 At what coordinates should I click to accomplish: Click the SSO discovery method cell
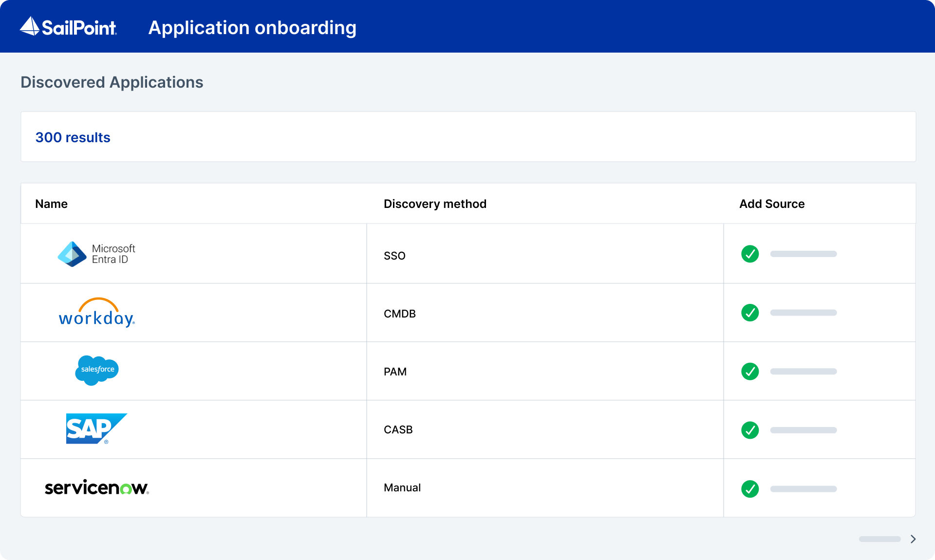[x=394, y=256]
